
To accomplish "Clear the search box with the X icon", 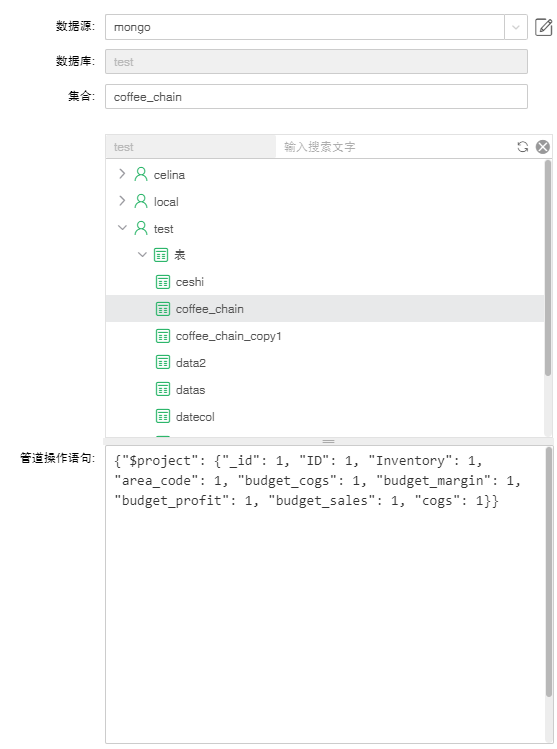I will [x=543, y=147].
